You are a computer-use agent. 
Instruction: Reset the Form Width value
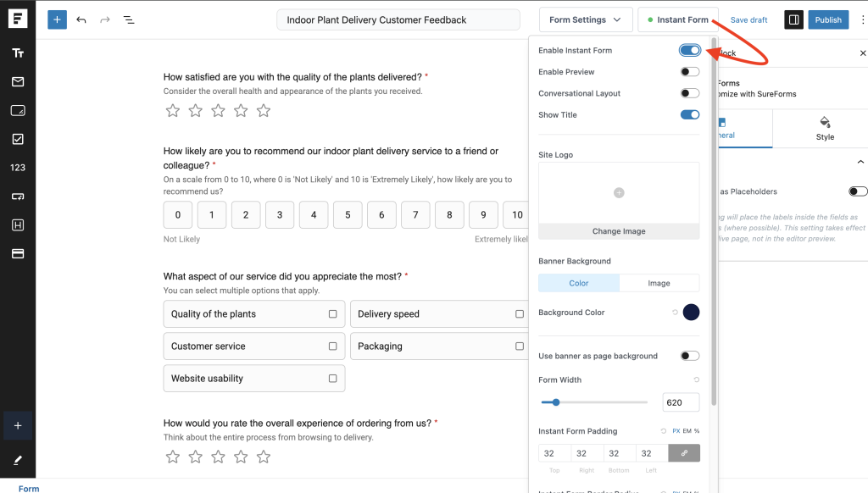[697, 379]
